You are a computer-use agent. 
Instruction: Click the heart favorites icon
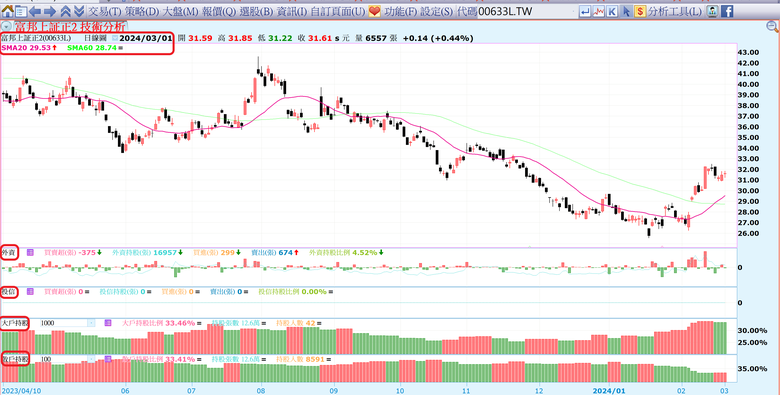click(375, 11)
